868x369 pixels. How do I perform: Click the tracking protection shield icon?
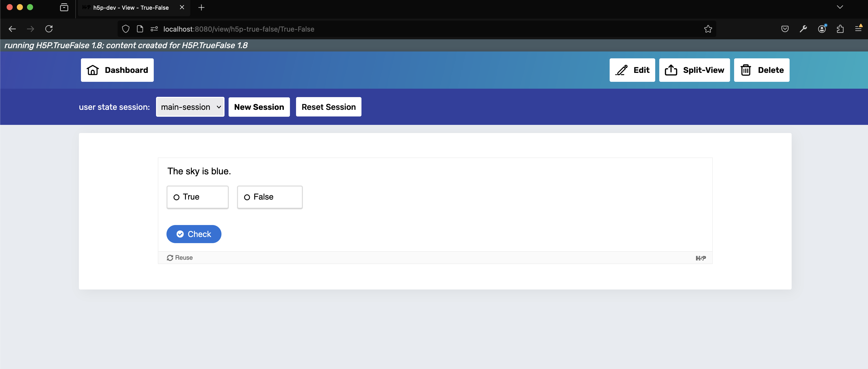[126, 29]
